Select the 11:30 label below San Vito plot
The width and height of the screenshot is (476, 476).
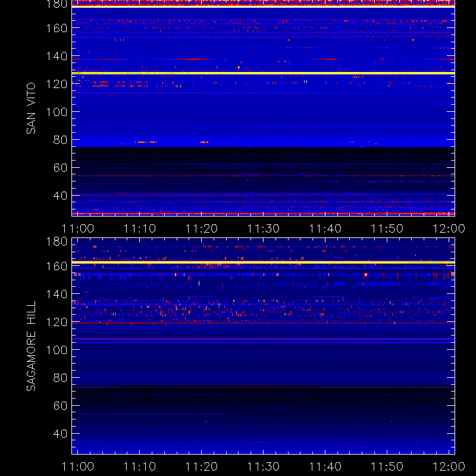pyautogui.click(x=263, y=228)
